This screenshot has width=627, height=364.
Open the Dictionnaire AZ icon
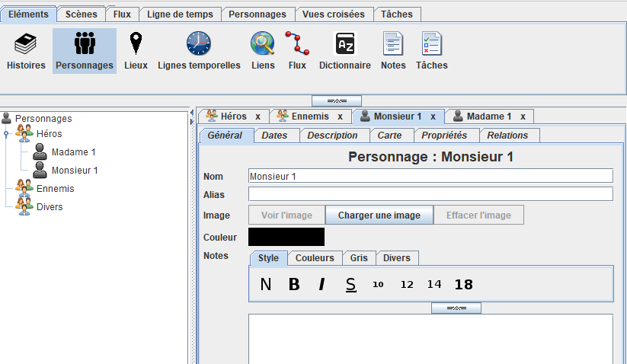click(x=345, y=43)
